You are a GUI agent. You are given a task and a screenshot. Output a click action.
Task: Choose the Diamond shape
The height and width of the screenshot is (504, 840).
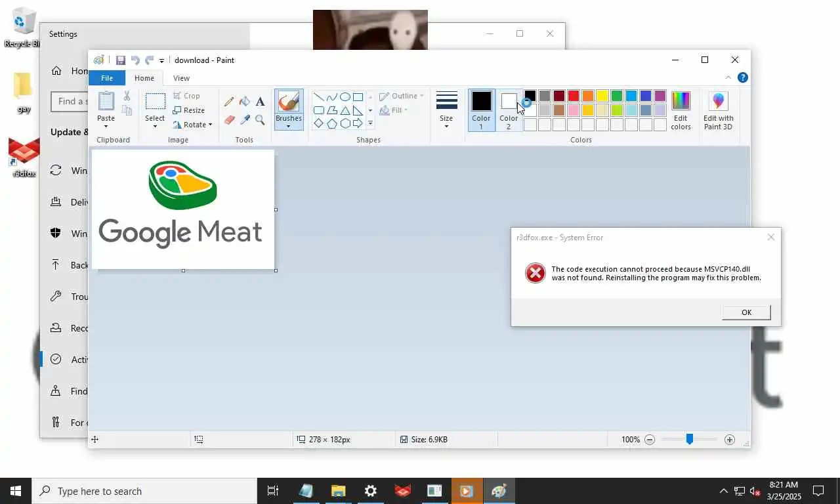[318, 123]
